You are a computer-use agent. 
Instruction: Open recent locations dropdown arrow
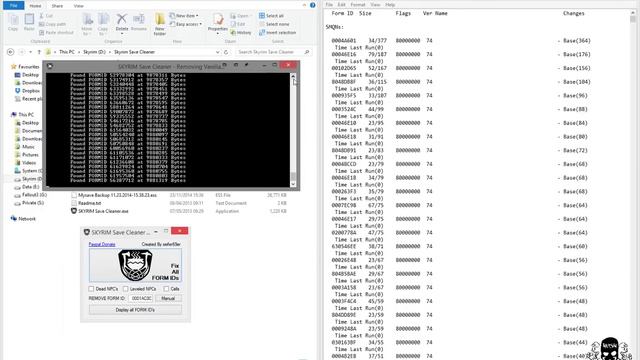click(31, 52)
